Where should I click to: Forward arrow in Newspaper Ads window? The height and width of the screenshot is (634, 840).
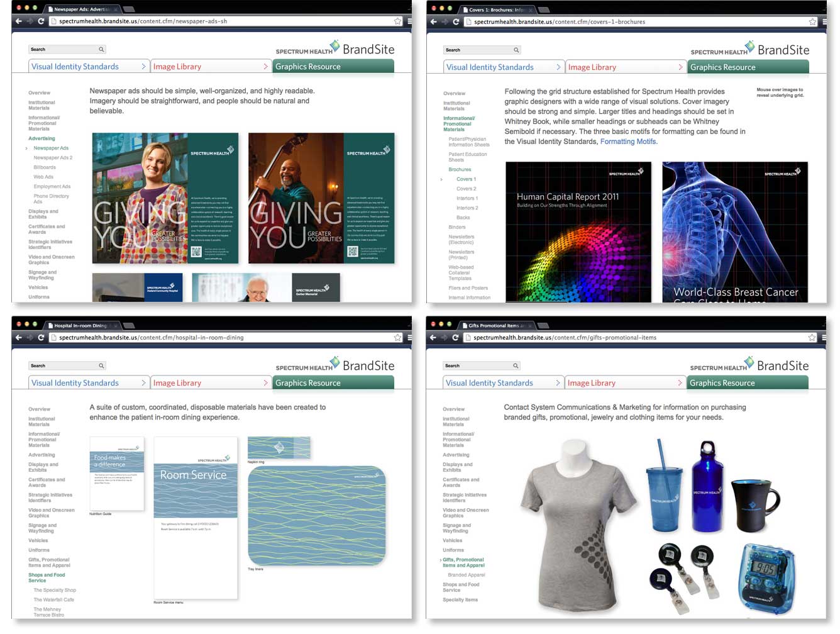coord(30,21)
